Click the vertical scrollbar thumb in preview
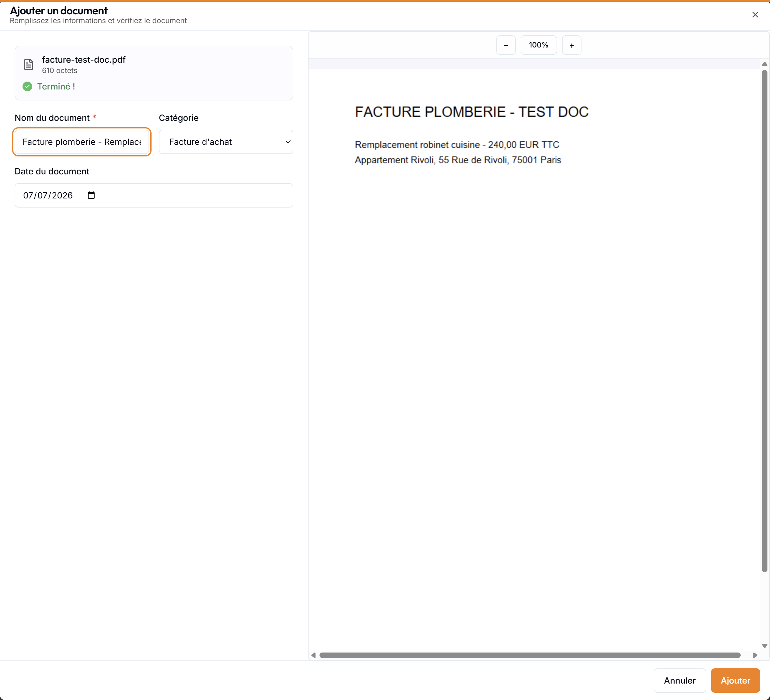Screen dimensions: 779x700 [764, 321]
